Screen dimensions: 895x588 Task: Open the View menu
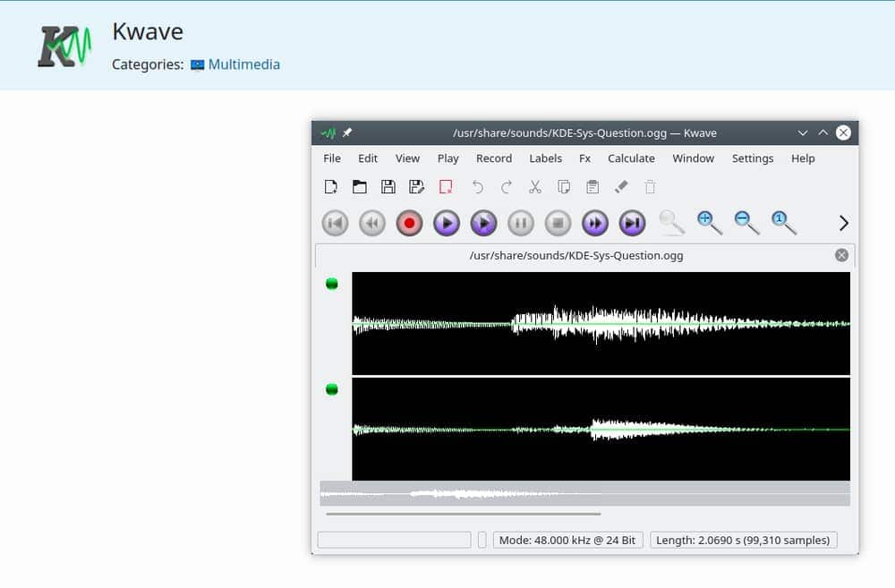click(407, 158)
